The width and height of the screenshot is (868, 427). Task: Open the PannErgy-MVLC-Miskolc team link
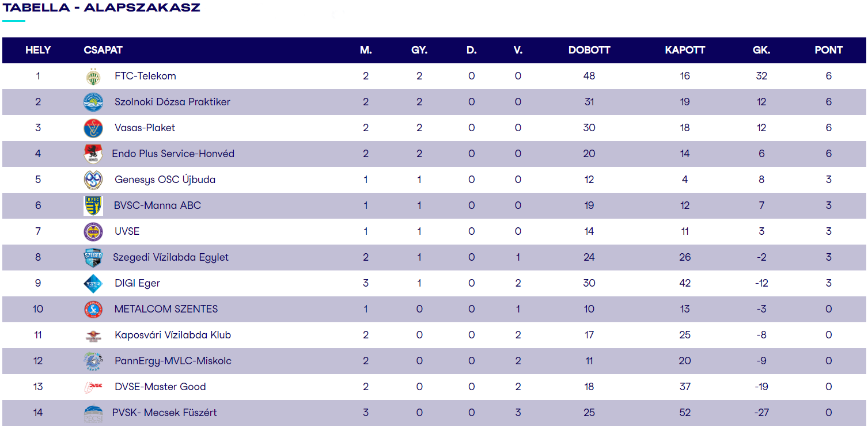pyautogui.click(x=173, y=361)
